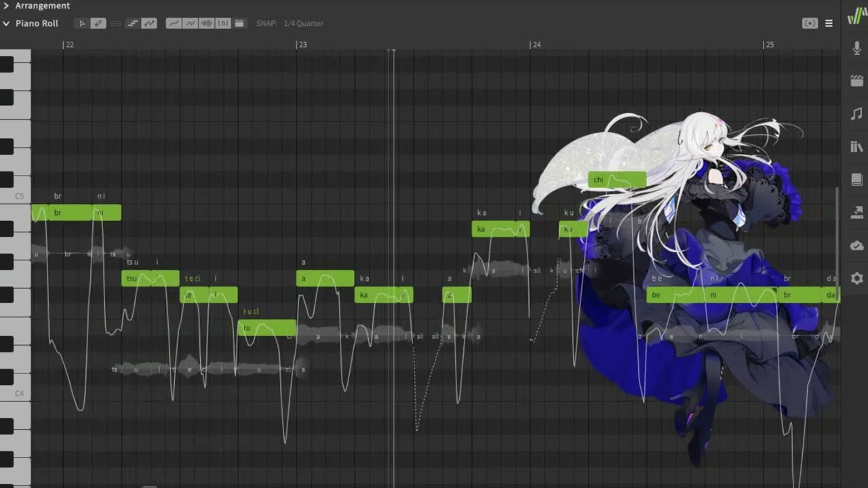Select the 'chi' note
Image resolution: width=868 pixels, height=488 pixels.
[x=617, y=180]
